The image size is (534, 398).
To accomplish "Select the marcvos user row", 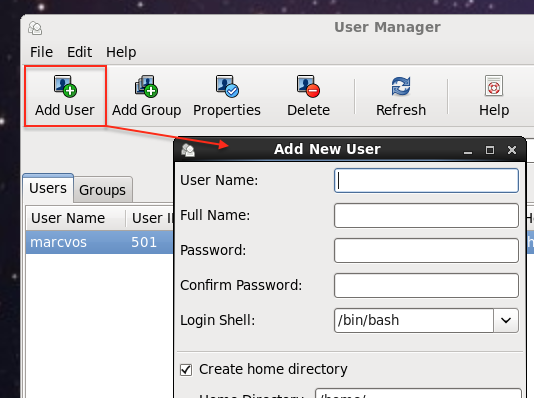I will [99, 242].
